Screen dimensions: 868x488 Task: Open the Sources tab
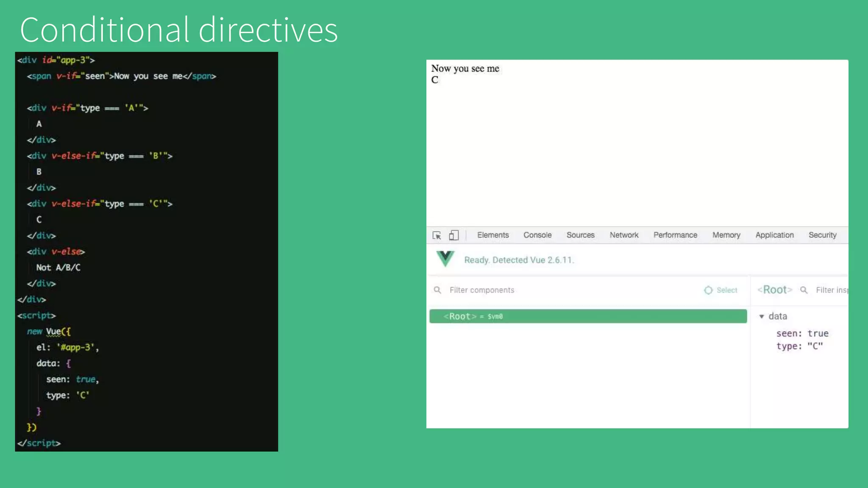tap(581, 235)
